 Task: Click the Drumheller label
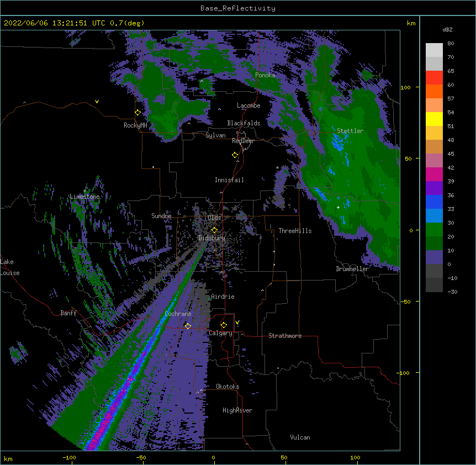[x=352, y=269]
